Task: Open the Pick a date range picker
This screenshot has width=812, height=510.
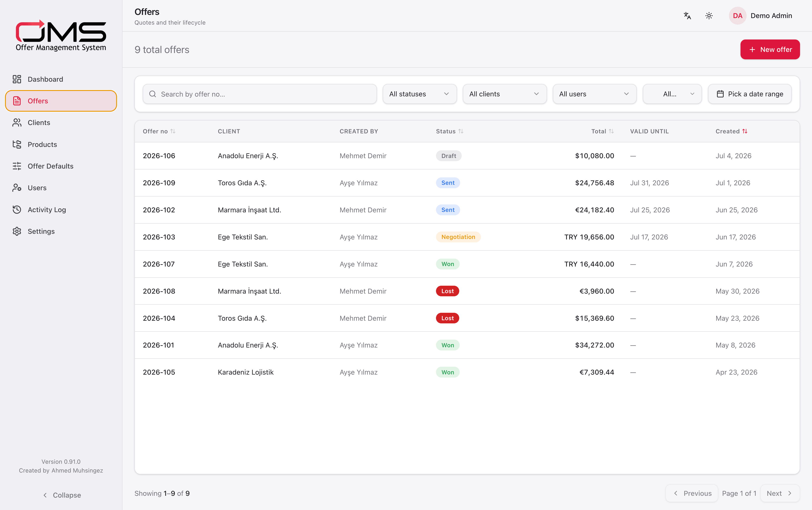Action: point(750,94)
